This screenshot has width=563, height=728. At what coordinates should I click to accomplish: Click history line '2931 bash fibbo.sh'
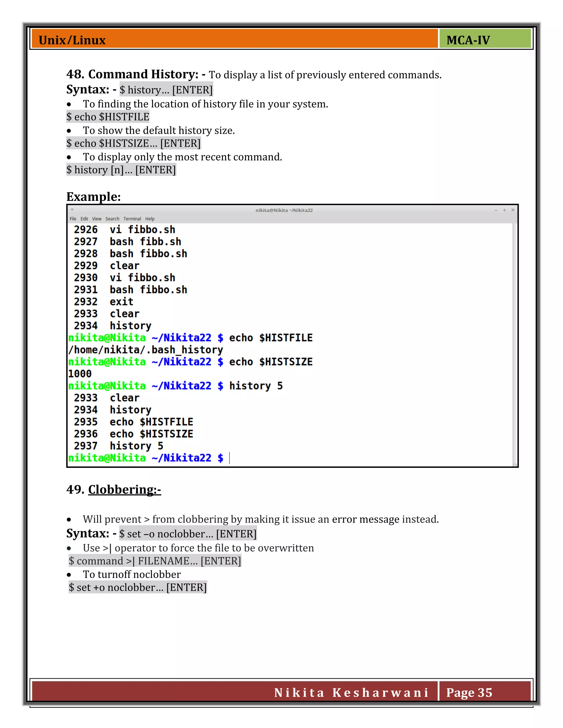point(130,290)
